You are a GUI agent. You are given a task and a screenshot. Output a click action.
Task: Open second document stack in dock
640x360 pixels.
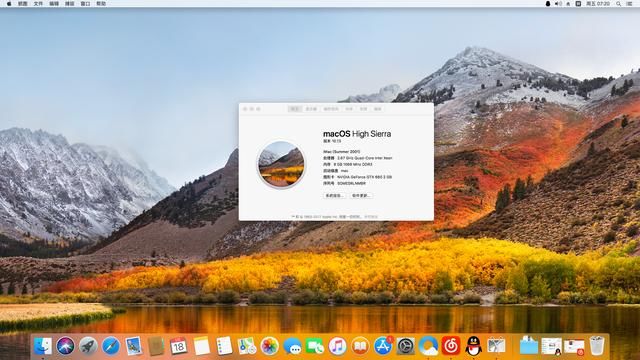[551, 346]
